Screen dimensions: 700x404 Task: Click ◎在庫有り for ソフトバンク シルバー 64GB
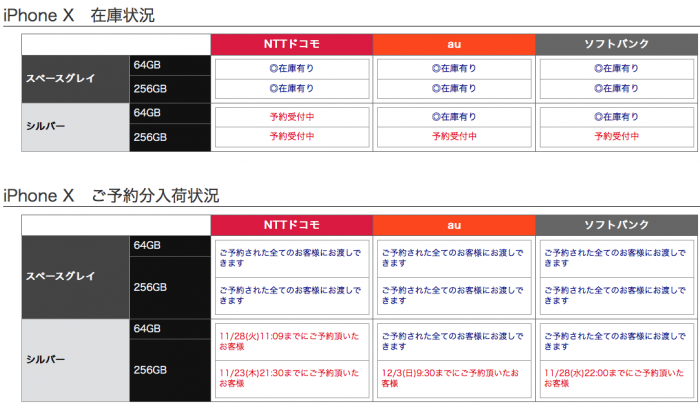pyautogui.click(x=617, y=117)
